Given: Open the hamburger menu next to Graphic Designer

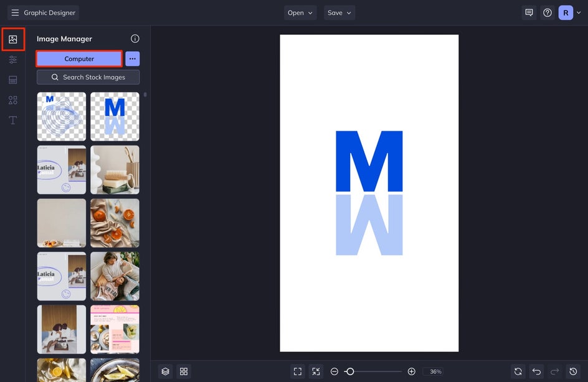Looking at the screenshot, I should click(15, 12).
